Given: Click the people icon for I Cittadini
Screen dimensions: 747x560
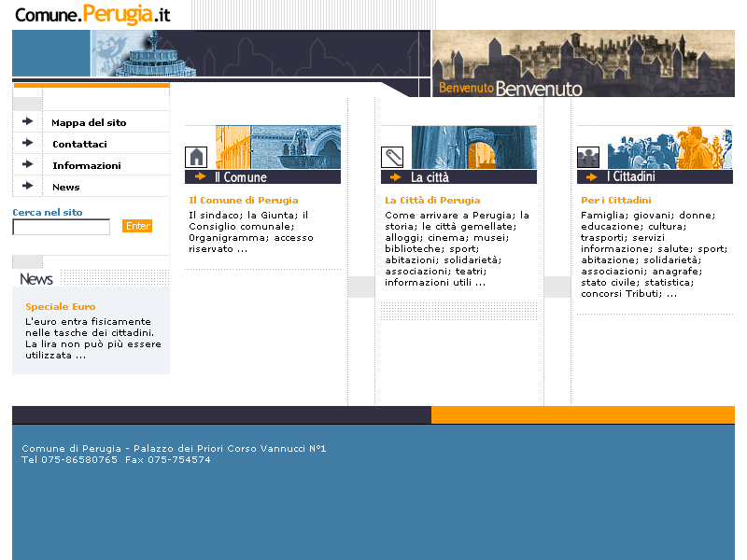Looking at the screenshot, I should pyautogui.click(x=588, y=157).
